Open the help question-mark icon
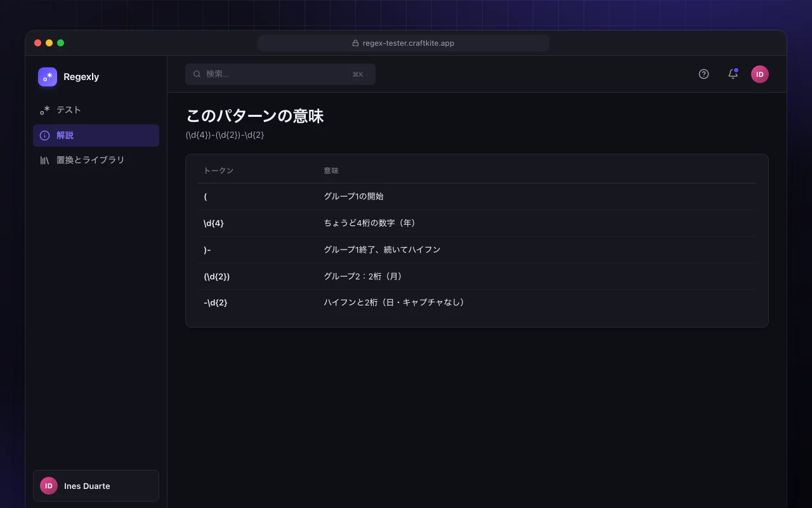Image resolution: width=812 pixels, height=508 pixels. pos(704,74)
